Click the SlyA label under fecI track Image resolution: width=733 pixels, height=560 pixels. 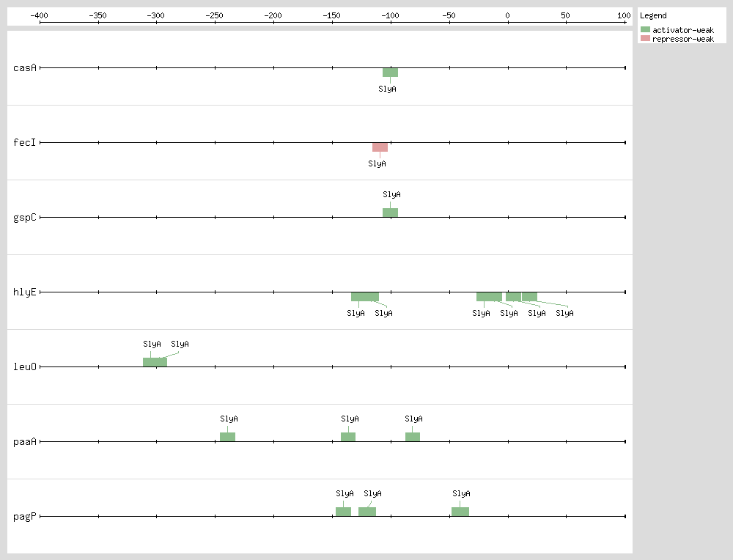(x=377, y=163)
